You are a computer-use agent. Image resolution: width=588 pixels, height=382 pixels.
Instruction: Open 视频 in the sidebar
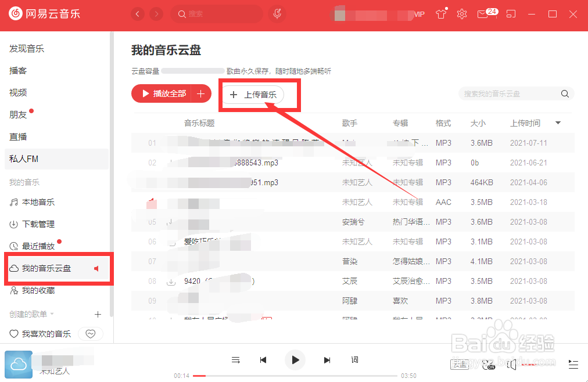(17, 92)
